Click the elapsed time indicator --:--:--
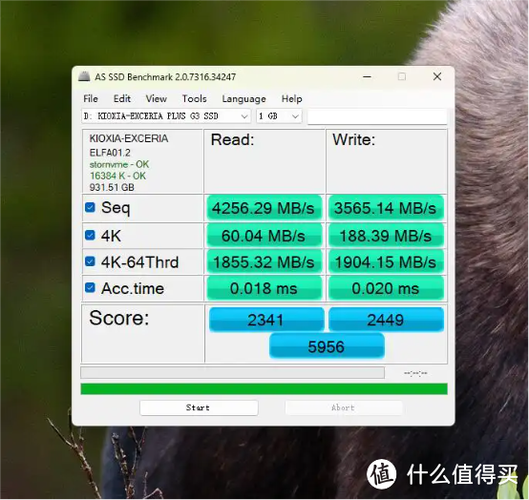The image size is (529, 500). pyautogui.click(x=416, y=373)
